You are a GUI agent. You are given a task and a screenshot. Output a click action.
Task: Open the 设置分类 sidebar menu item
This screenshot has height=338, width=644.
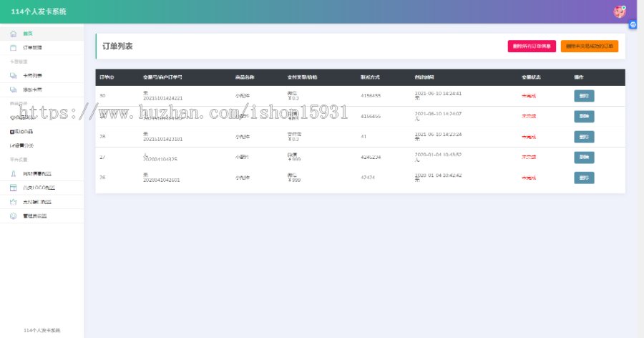pyautogui.click(x=21, y=145)
